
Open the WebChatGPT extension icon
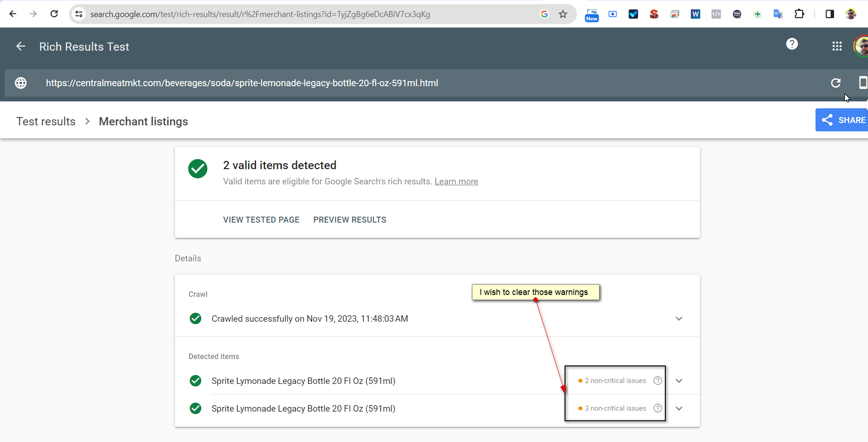point(737,14)
